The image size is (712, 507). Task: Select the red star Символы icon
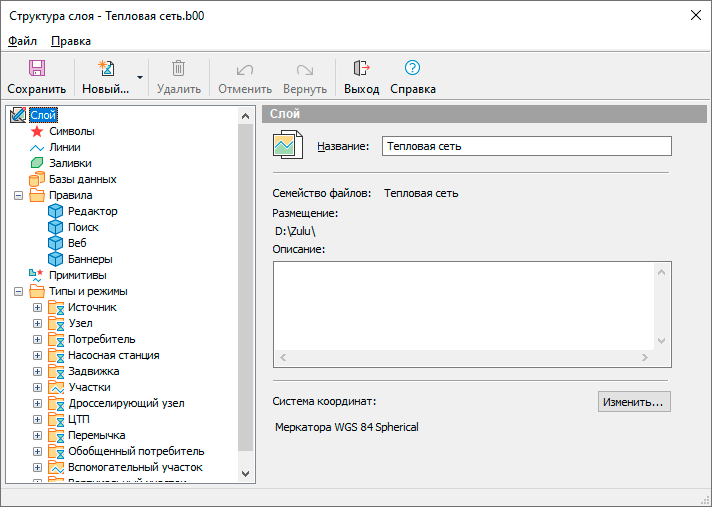tap(37, 131)
